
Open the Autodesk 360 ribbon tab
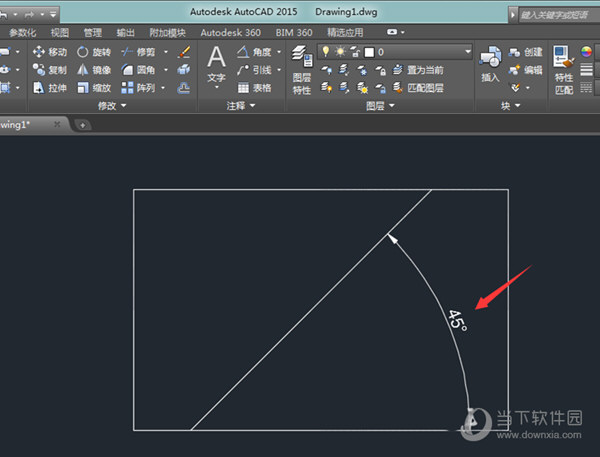pos(231,33)
